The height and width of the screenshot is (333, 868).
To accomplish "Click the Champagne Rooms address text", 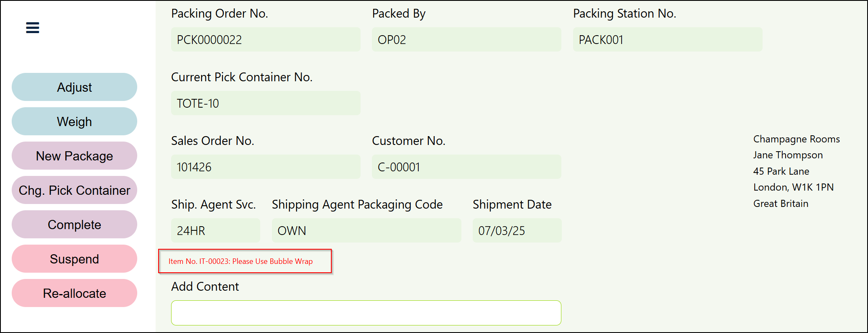I will 796,139.
